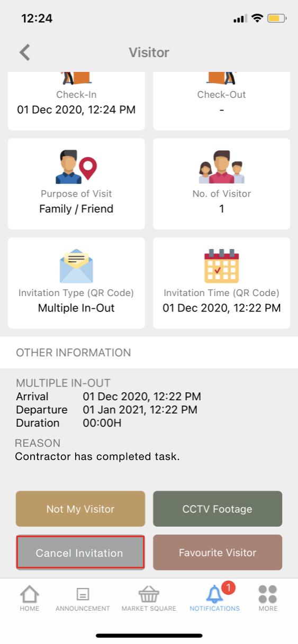Open Notifications bell icon
298x644 pixels.
click(x=214, y=595)
